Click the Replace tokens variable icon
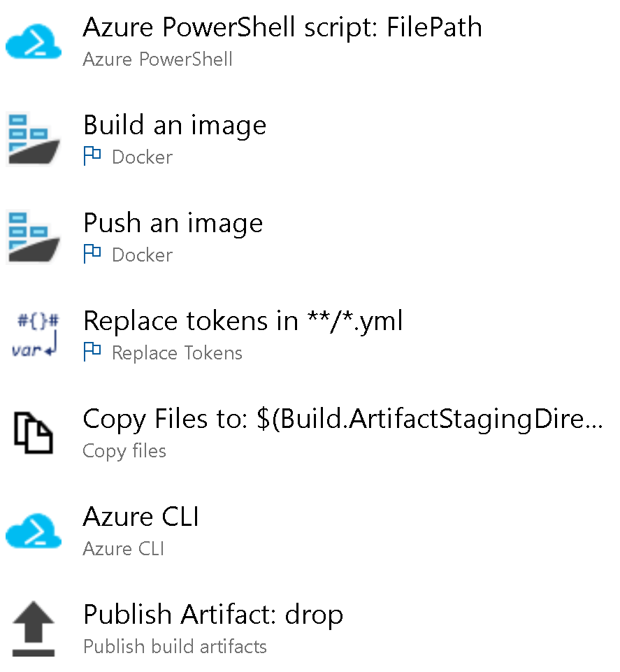The width and height of the screenshot is (620, 672). tap(36, 336)
